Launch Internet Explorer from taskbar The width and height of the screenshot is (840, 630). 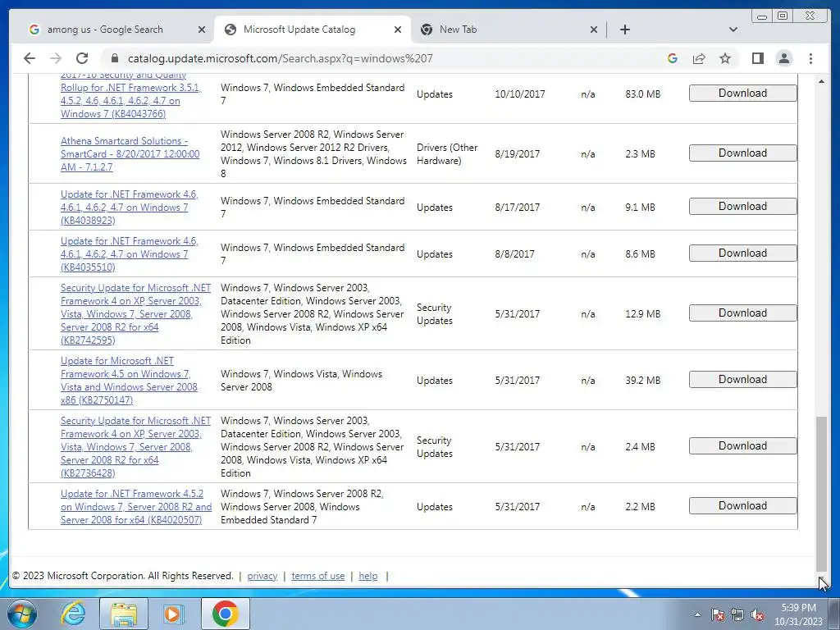click(x=73, y=614)
